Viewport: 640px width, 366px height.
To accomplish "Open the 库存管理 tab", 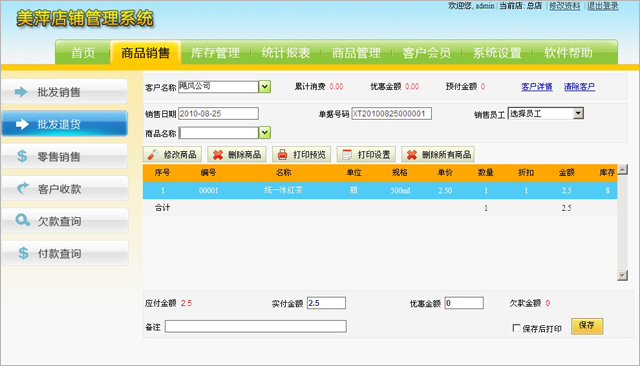I will [x=215, y=53].
